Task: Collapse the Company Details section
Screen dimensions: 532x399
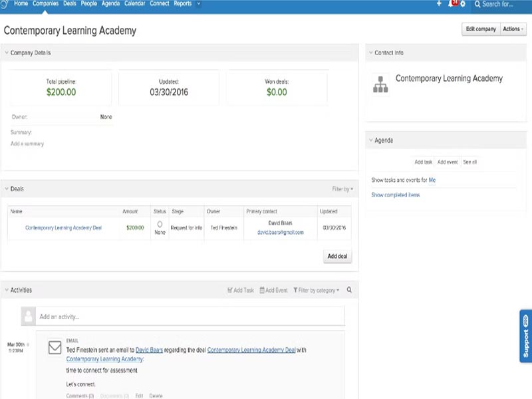Action: pos(6,53)
